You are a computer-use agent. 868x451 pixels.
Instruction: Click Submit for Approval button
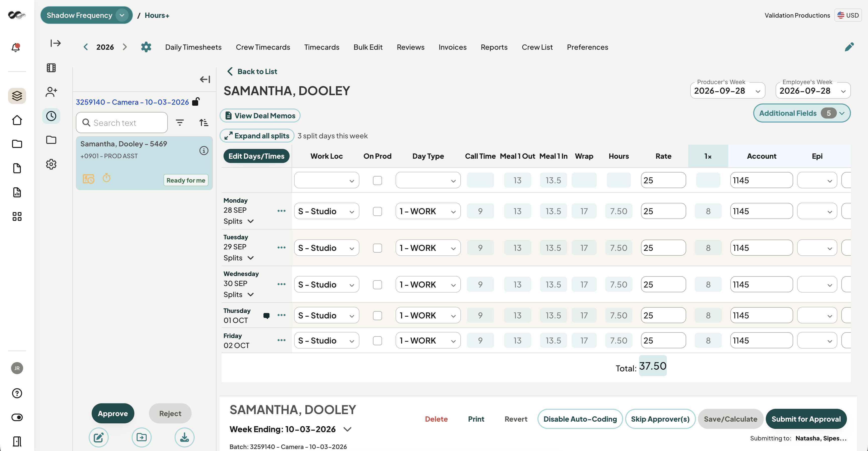tap(806, 419)
